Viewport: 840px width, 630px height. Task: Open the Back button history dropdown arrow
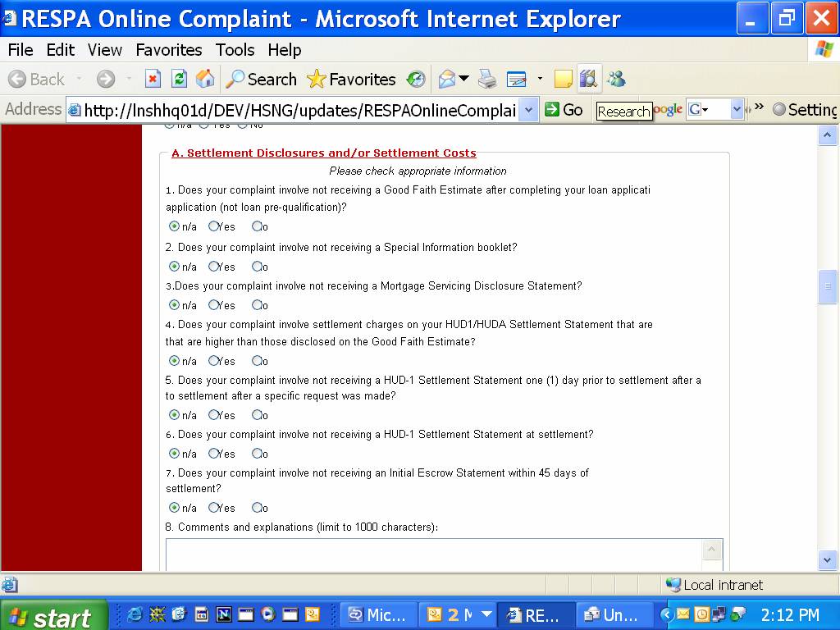coord(79,79)
